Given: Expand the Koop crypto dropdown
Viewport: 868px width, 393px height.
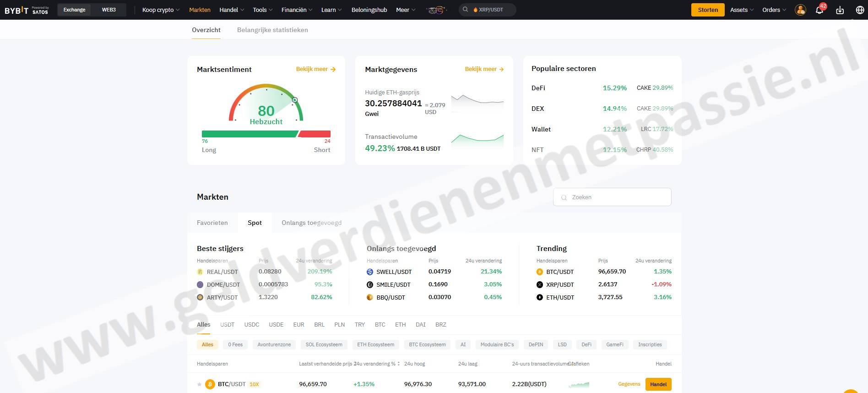Looking at the screenshot, I should point(161,10).
